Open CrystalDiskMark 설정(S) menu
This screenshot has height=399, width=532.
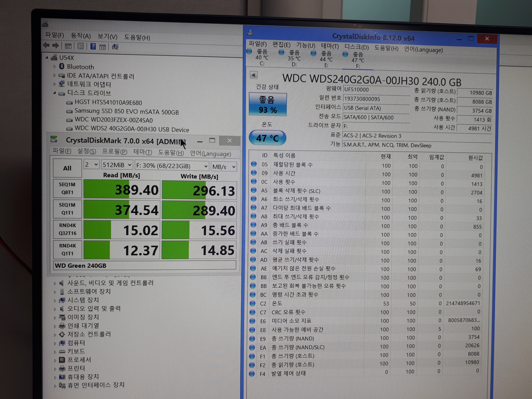[x=87, y=151]
